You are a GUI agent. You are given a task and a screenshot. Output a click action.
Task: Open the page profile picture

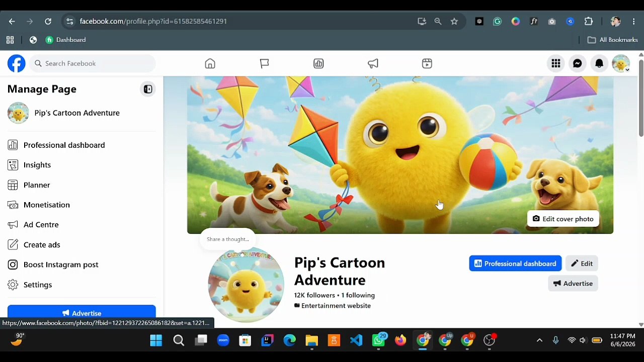tap(246, 284)
